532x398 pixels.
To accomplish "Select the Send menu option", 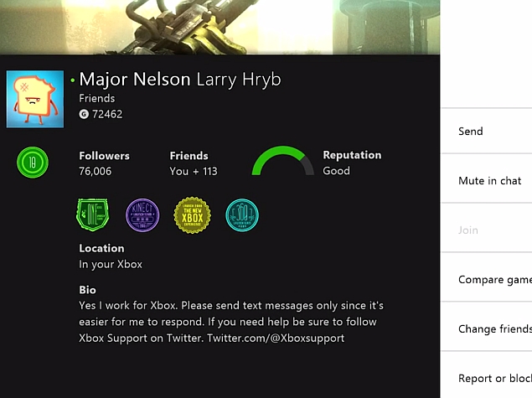I will click(x=486, y=131).
